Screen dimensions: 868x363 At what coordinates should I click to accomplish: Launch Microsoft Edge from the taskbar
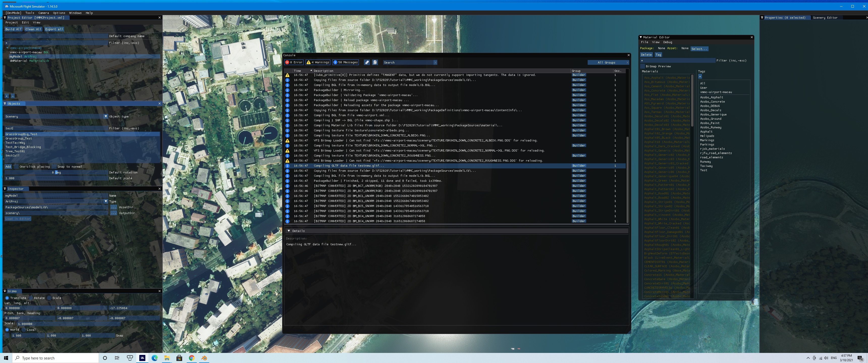pyautogui.click(x=154, y=358)
